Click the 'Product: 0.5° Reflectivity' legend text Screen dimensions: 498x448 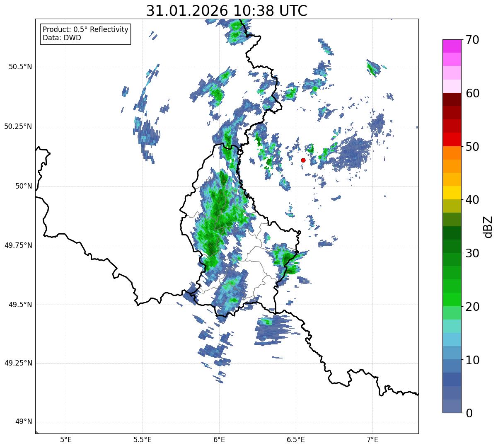click(85, 30)
